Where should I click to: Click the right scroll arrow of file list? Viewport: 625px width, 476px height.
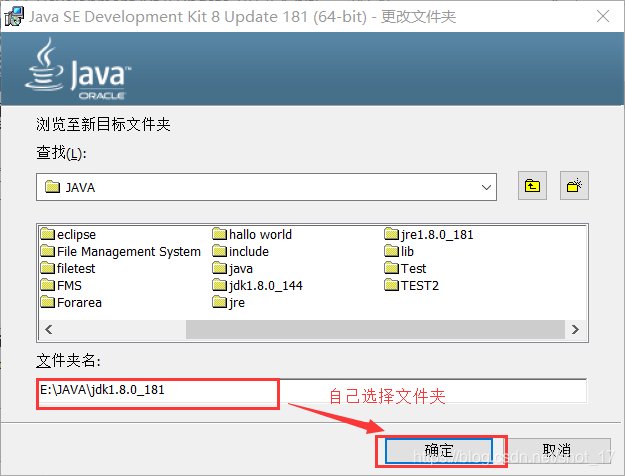575,329
